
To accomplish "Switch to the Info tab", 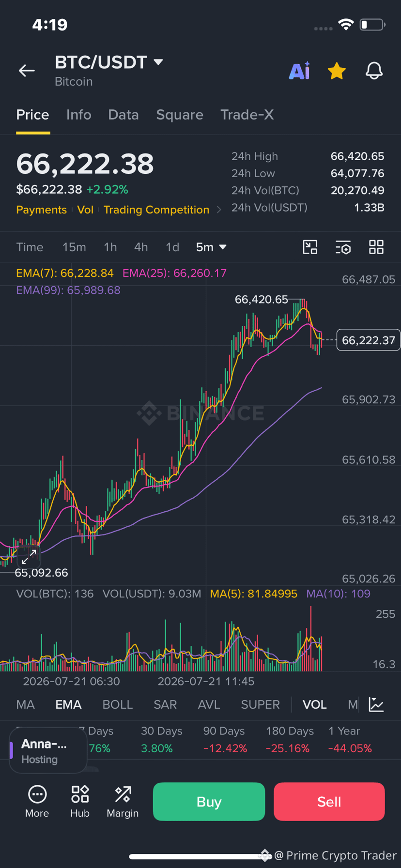I will pyautogui.click(x=78, y=115).
